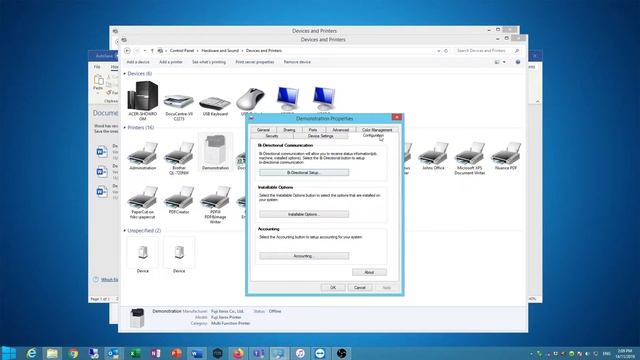Click the Up folder arrow
640x360 pixels.
[152, 51]
